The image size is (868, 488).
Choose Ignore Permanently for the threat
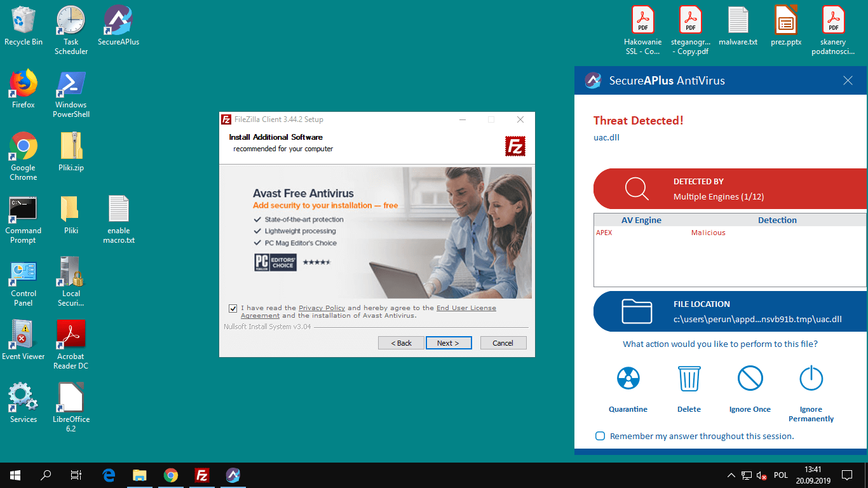[x=811, y=394]
